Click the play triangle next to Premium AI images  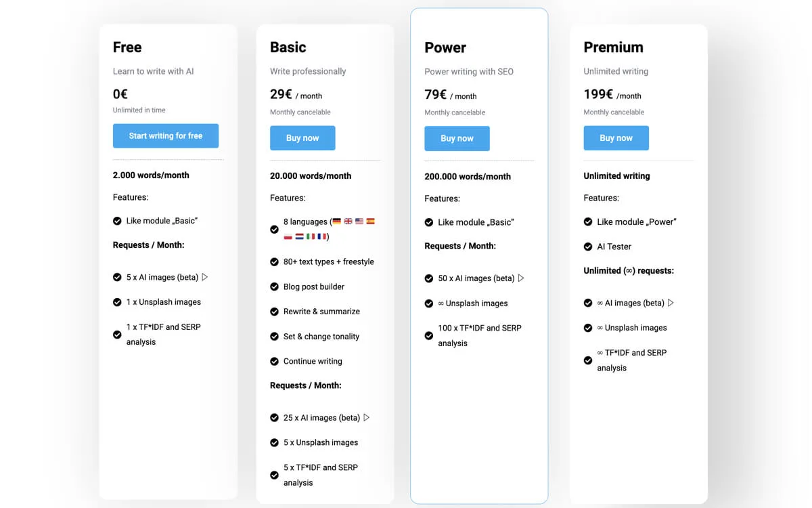coord(671,303)
